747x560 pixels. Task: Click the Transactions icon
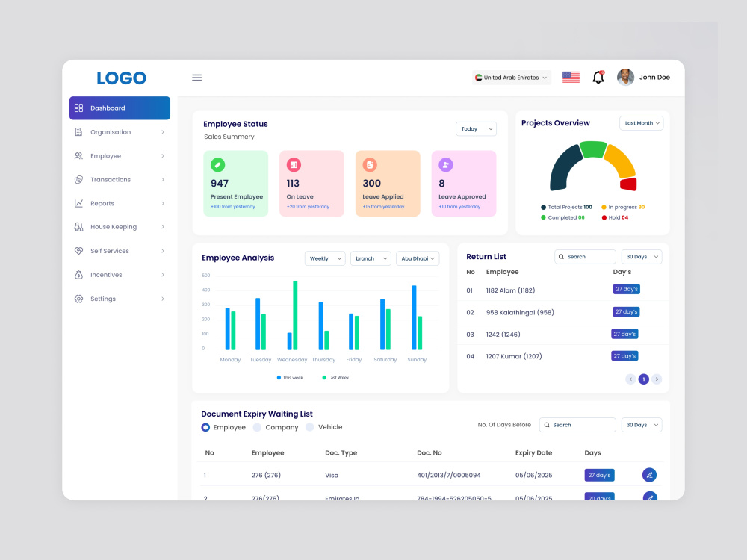click(78, 179)
